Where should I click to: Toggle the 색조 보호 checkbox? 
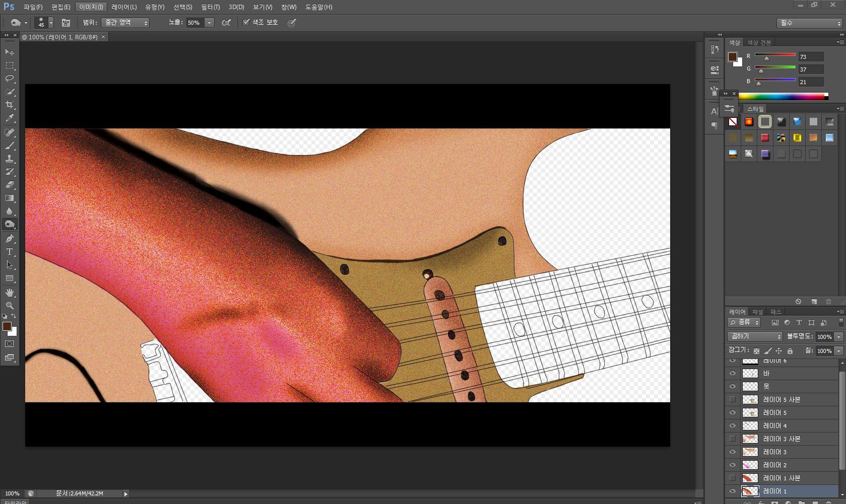coord(246,23)
